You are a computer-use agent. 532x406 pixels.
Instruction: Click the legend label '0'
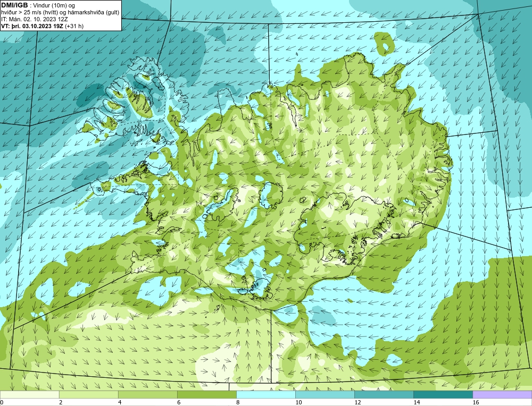pos(2,402)
